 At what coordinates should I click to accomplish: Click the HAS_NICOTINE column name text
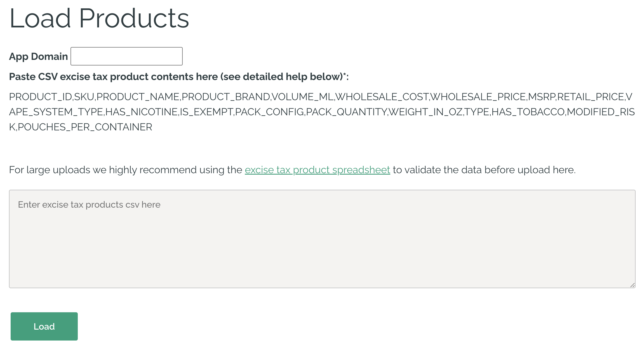[141, 112]
